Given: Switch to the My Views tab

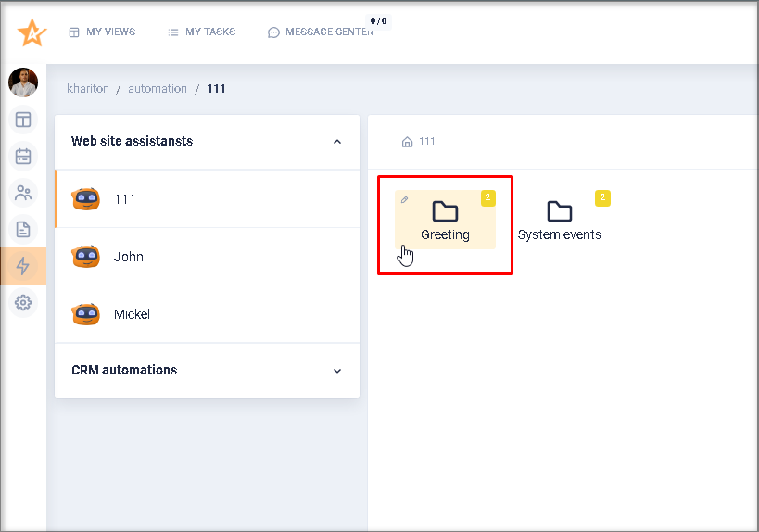Looking at the screenshot, I should 102,32.
